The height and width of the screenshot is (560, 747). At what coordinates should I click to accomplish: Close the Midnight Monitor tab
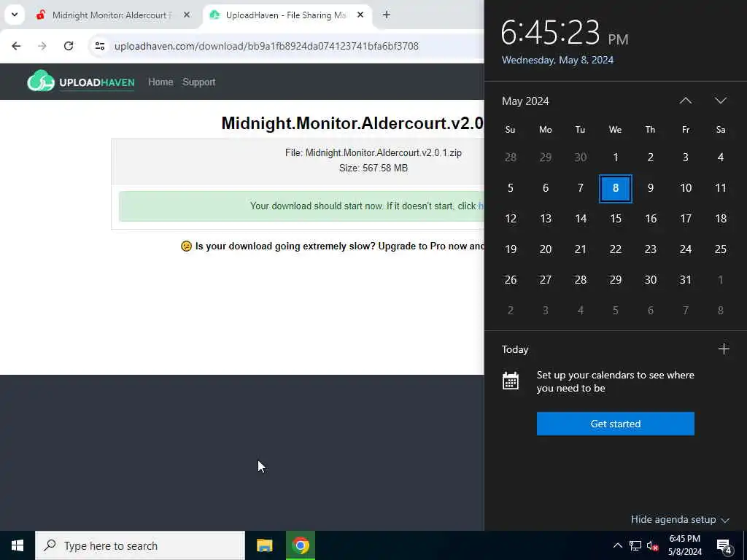pos(187,15)
